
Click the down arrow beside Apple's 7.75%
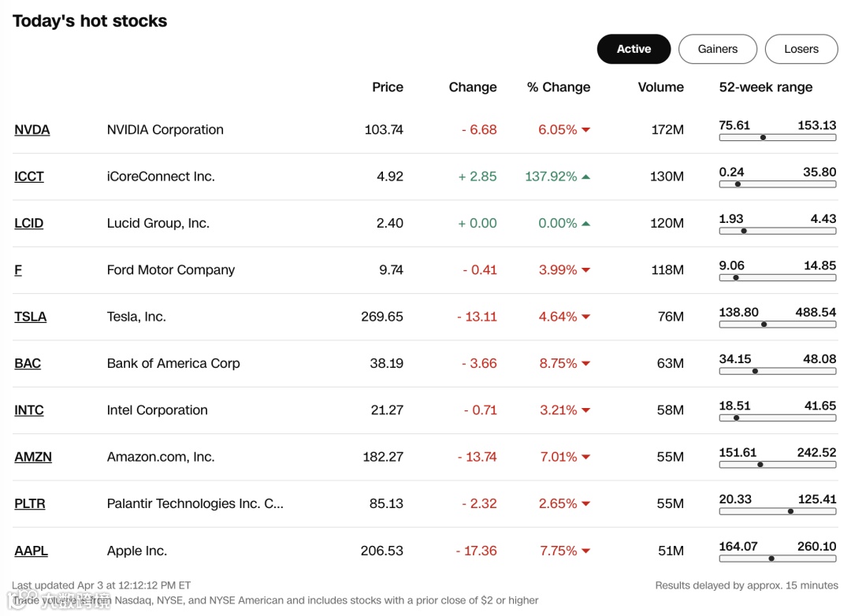(x=586, y=551)
